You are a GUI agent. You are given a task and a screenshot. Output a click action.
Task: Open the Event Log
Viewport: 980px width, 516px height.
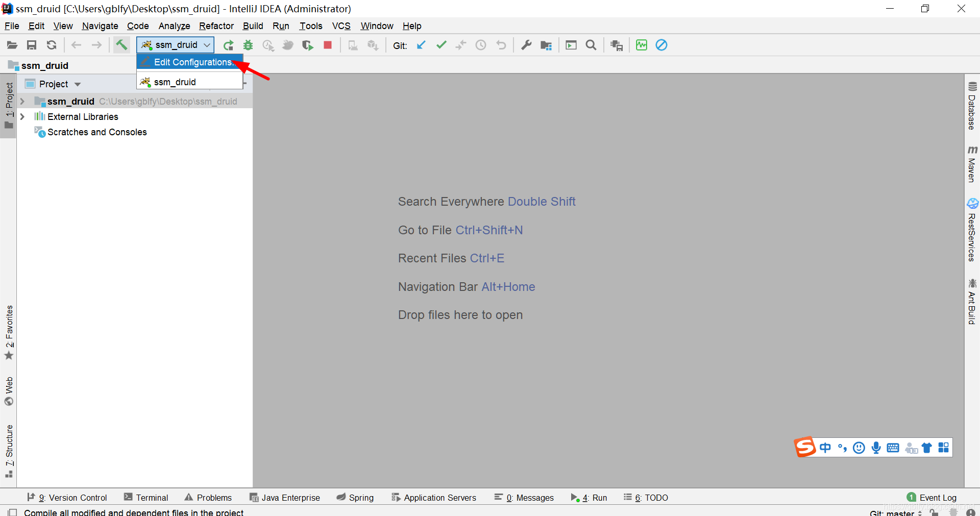pos(932,498)
